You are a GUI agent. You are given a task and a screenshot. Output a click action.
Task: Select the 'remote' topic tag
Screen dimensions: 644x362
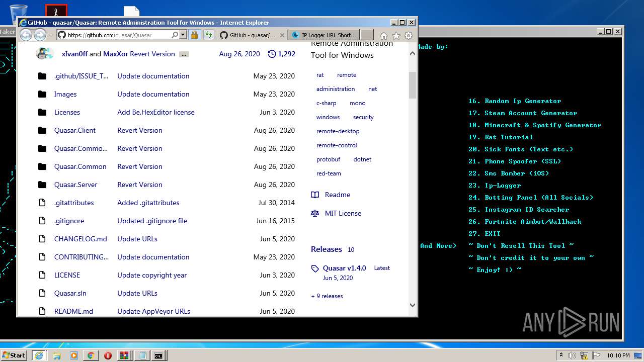[x=347, y=75]
